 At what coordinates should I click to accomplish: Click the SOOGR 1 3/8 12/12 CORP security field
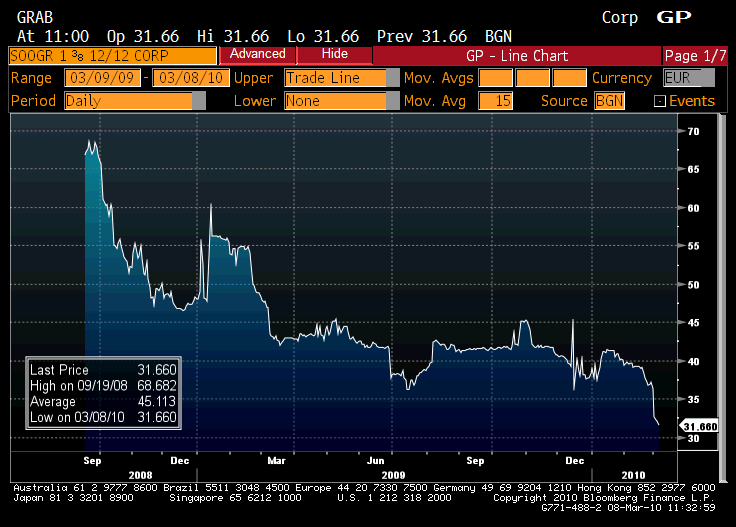(x=110, y=55)
